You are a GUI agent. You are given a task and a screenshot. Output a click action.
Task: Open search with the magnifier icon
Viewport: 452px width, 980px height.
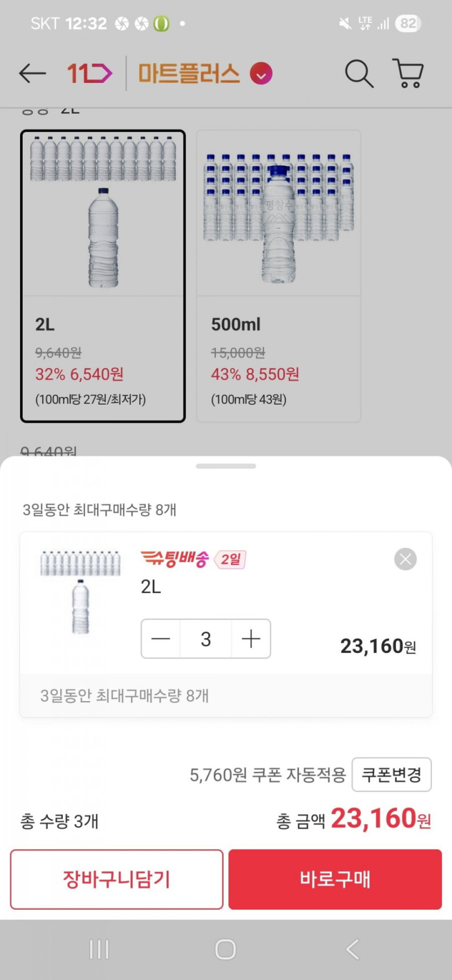(359, 73)
